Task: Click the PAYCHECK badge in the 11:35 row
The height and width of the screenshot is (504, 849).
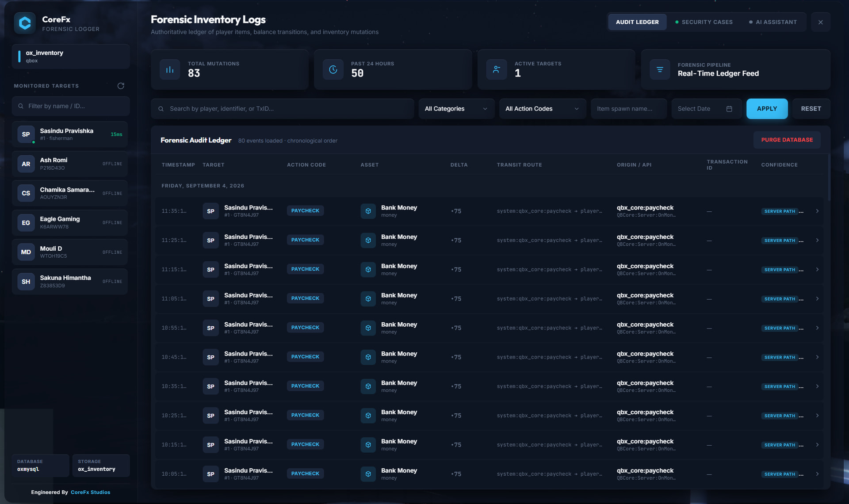Action: [305, 211]
